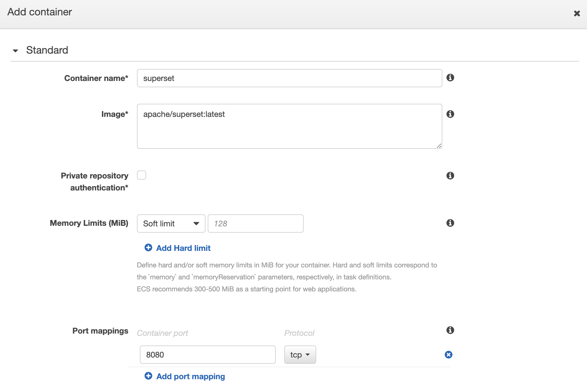The width and height of the screenshot is (587, 392).
Task: Enable Private repository authentication checkbox
Action: (142, 175)
